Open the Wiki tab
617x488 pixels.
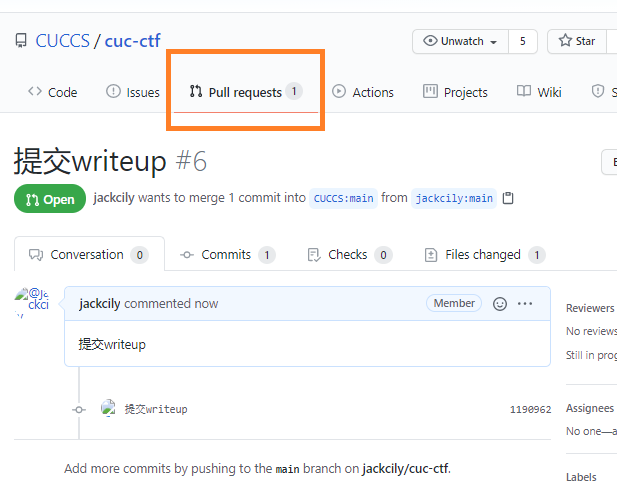539,92
